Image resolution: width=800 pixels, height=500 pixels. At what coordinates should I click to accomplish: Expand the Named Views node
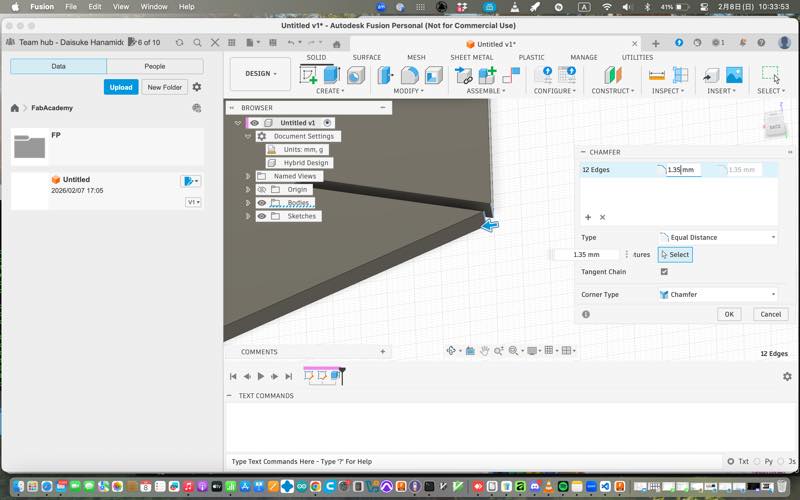(248, 176)
